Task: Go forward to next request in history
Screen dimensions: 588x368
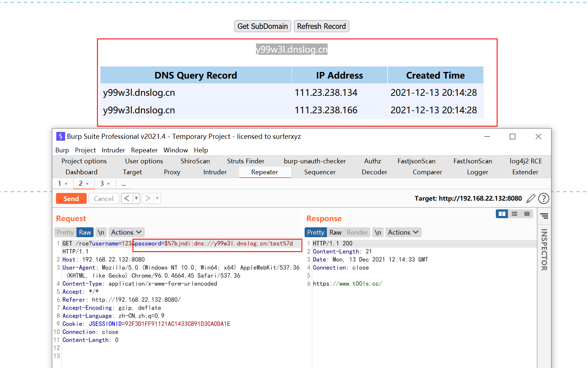Action: (x=148, y=198)
